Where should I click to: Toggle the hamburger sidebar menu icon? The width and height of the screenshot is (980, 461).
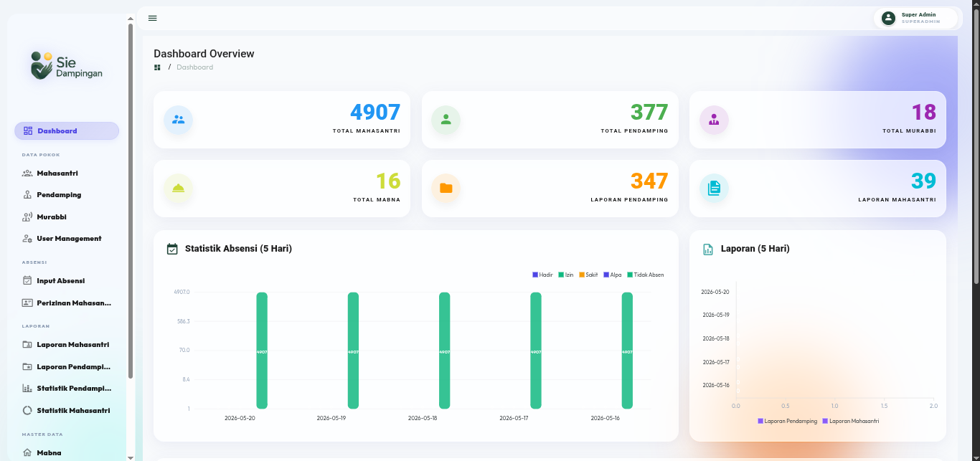152,18
